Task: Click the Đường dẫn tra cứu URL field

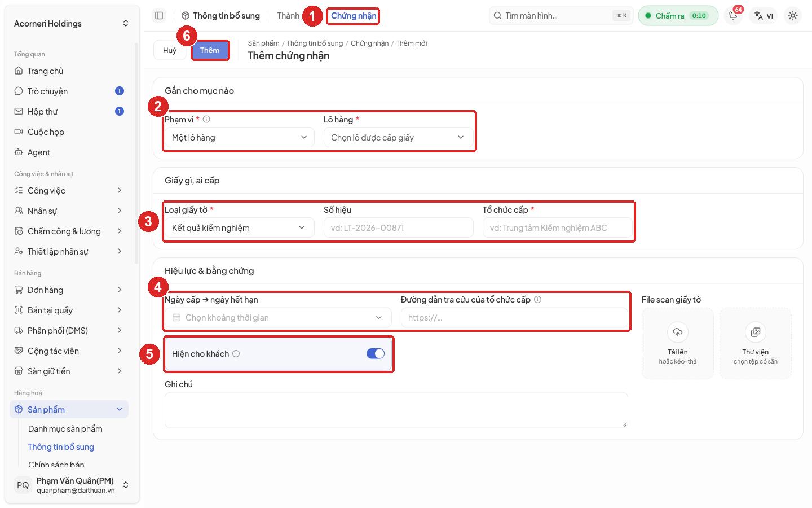Action: tap(514, 318)
